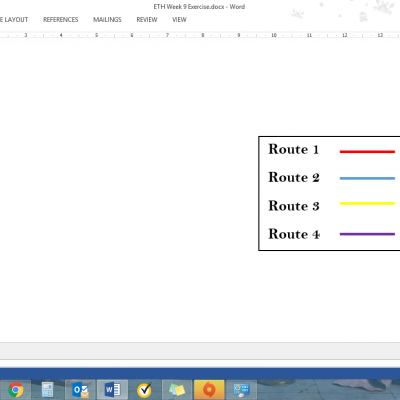Open the REVIEW ribbon tab

[x=147, y=20]
